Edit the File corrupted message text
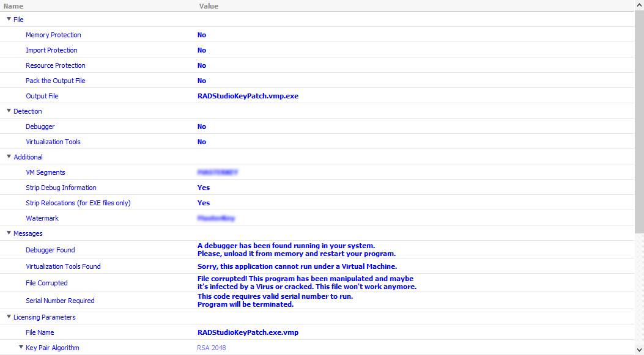 point(307,283)
